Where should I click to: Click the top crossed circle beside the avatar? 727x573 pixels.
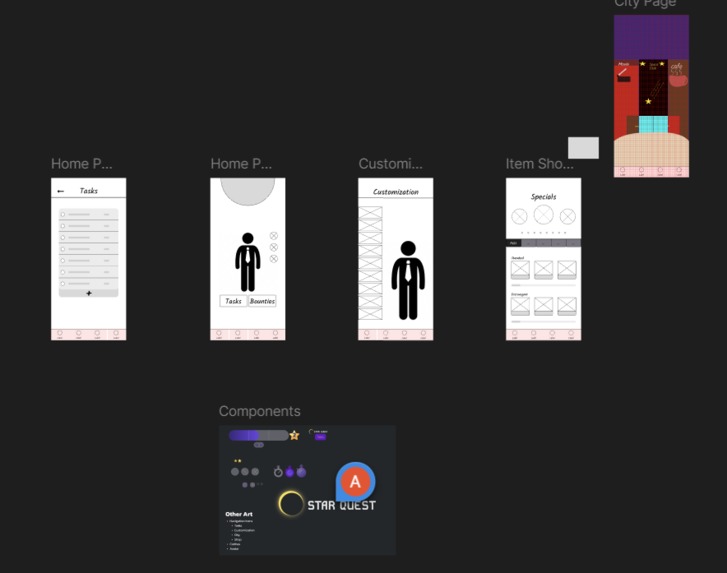point(274,236)
